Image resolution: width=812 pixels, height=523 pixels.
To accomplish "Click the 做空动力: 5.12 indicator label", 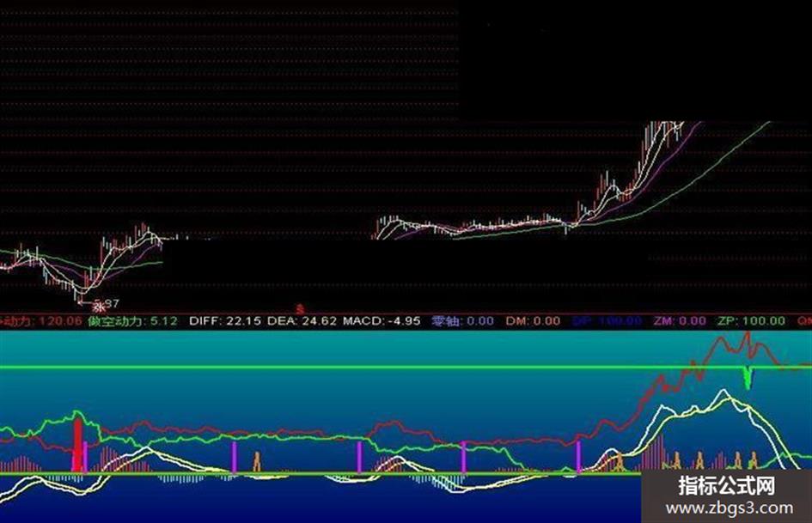I will [x=132, y=321].
